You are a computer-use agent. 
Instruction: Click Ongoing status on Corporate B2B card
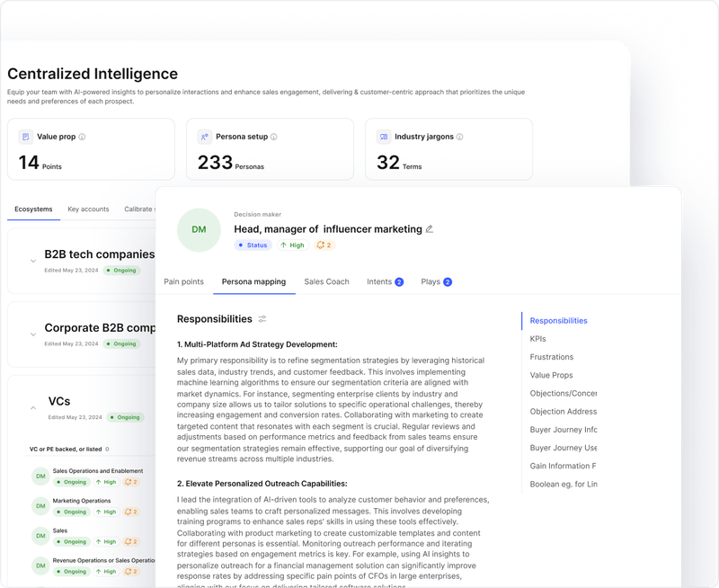[x=121, y=343]
